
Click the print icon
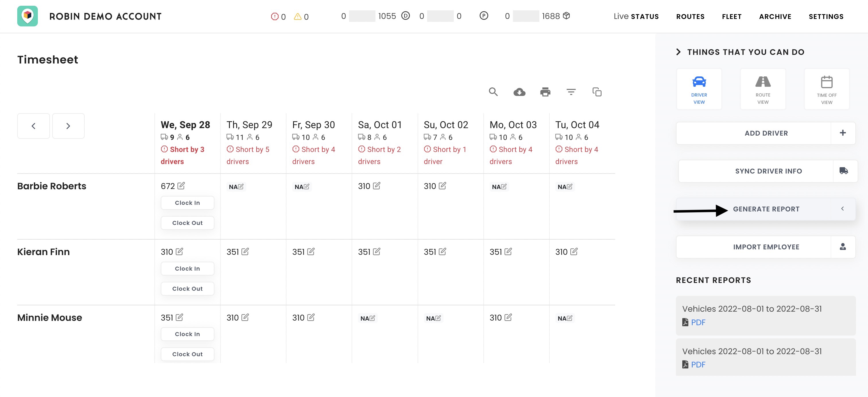(x=545, y=92)
